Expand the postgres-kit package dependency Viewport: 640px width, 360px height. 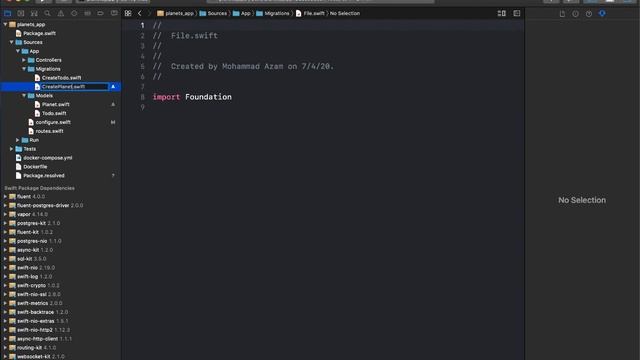coord(5,223)
